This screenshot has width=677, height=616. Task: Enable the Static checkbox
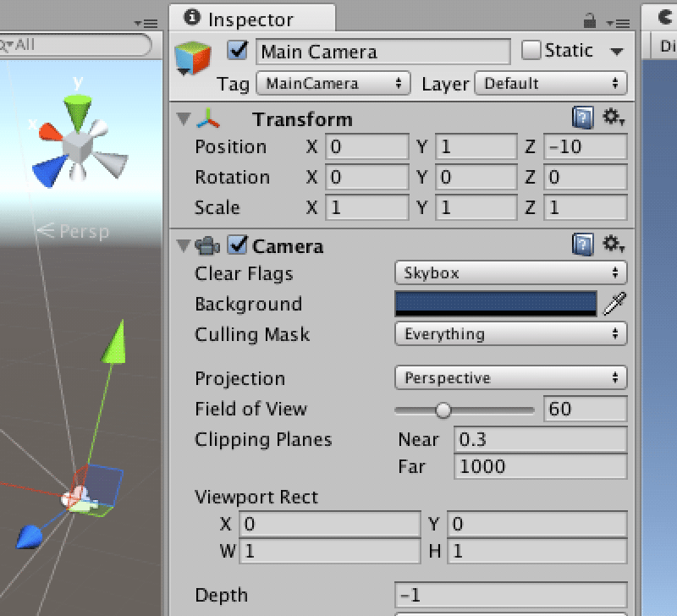pos(531,50)
